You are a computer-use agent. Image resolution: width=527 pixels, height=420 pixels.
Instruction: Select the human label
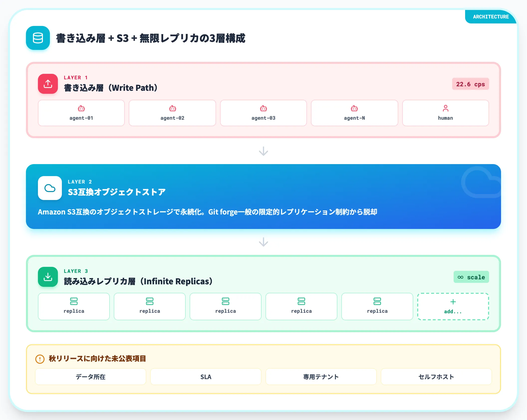click(445, 118)
